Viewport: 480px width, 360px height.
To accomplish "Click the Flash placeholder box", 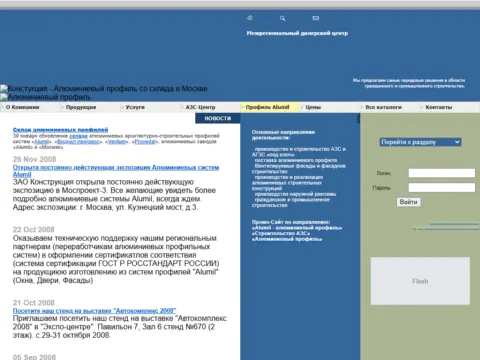I will pos(420,281).
